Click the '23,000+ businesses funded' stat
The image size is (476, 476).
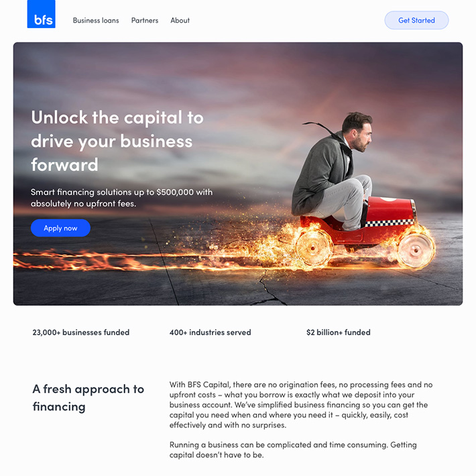click(81, 333)
